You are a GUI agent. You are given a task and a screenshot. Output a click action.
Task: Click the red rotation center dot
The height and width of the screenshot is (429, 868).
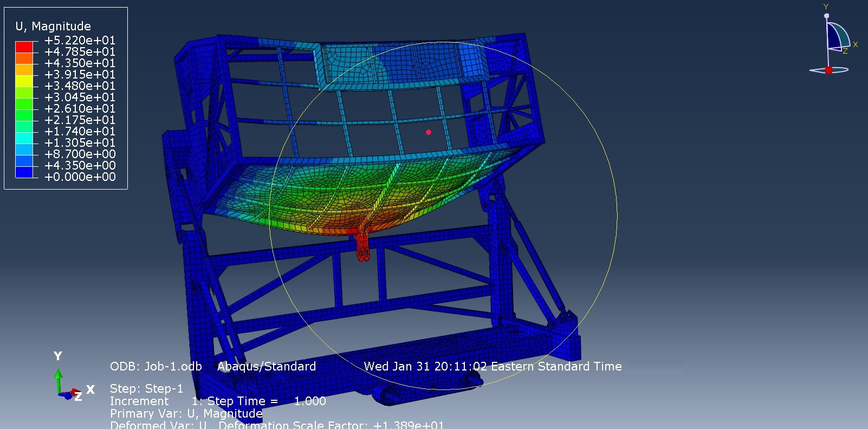tap(429, 132)
